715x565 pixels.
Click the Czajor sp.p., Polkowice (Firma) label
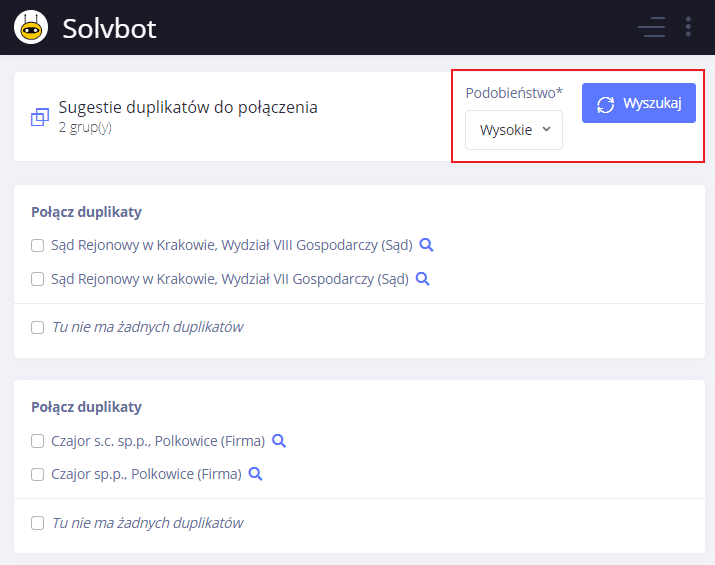point(146,474)
